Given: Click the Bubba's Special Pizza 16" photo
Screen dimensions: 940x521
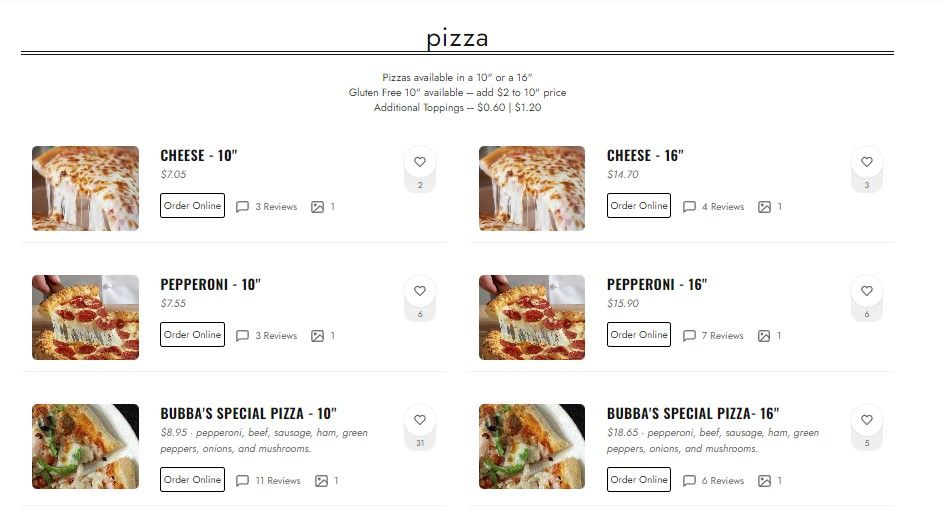Looking at the screenshot, I should tap(532, 446).
